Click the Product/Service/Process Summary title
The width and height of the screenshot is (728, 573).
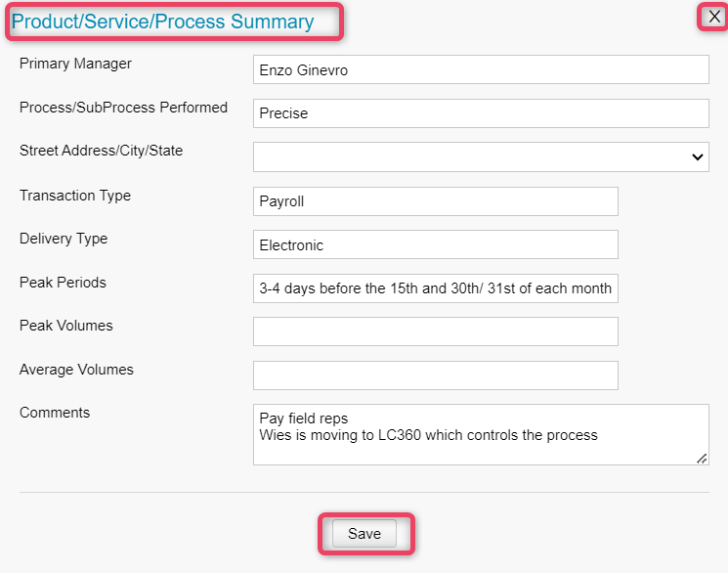coord(162,22)
